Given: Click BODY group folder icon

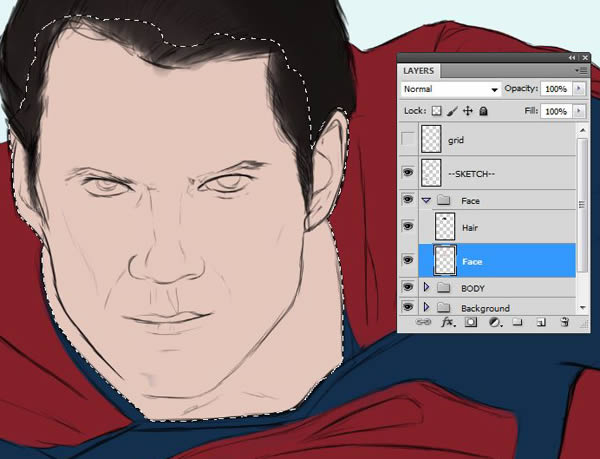Looking at the screenshot, I should click(443, 287).
